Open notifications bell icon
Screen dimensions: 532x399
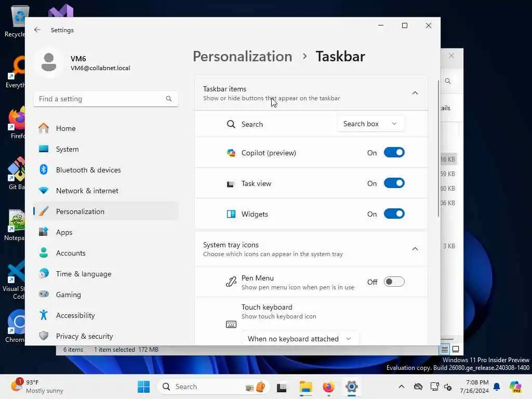(x=497, y=387)
